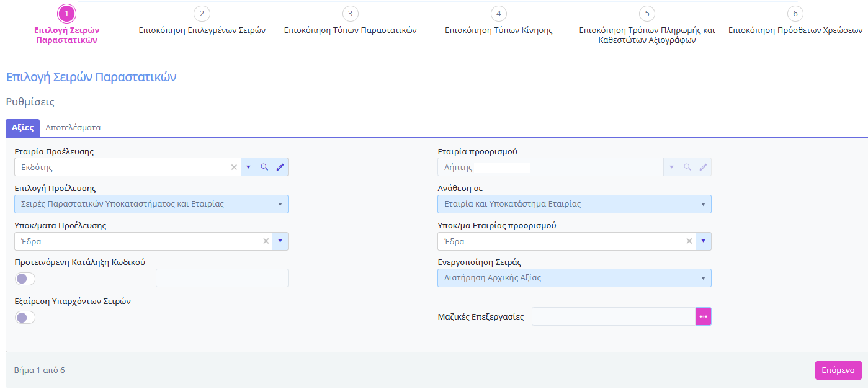Switch to the Αποτελέσματα tab
This screenshot has width=868, height=389.
pos(73,127)
